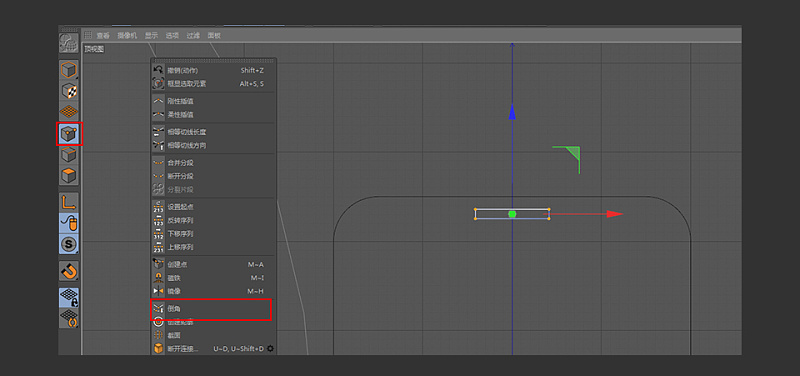This screenshot has height=376, width=800.
Task: Activate the Workplane mode orange grid icon
Action: 68,112
